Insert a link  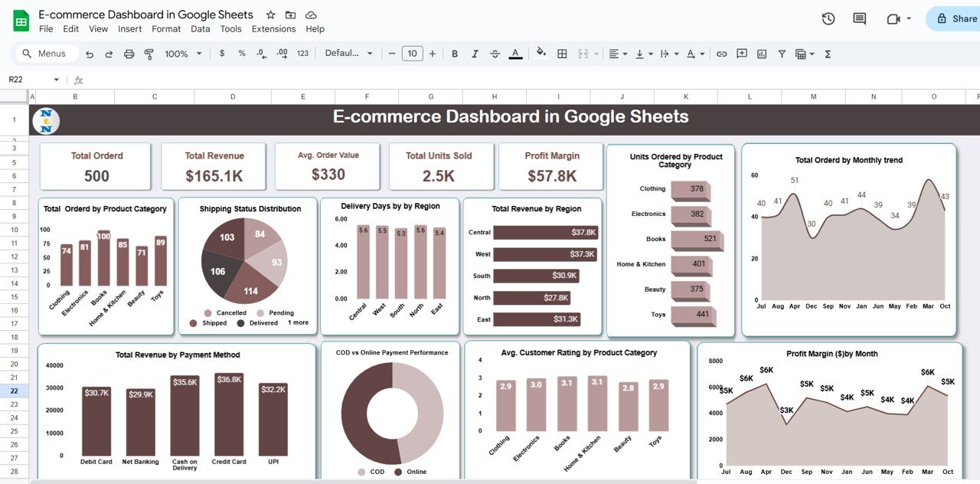721,54
